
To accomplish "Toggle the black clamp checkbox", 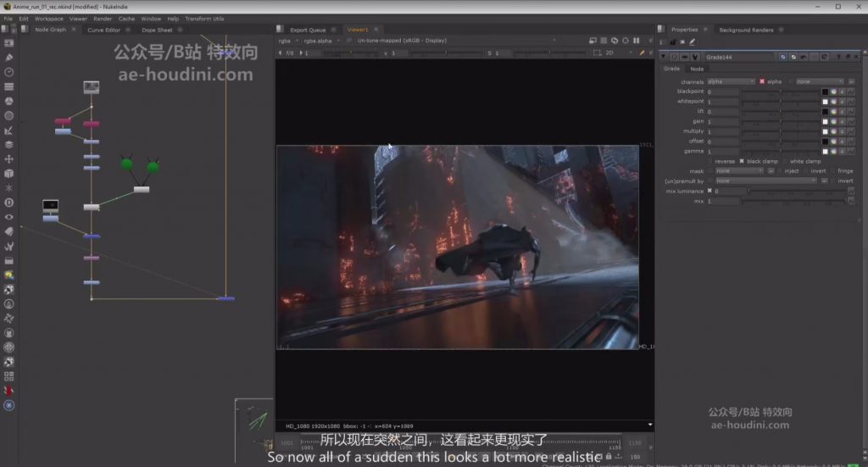I will 742,161.
